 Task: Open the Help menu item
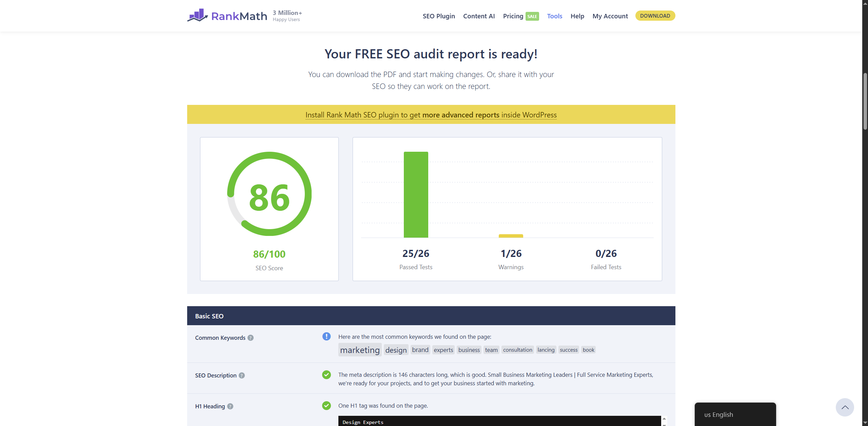pos(577,16)
